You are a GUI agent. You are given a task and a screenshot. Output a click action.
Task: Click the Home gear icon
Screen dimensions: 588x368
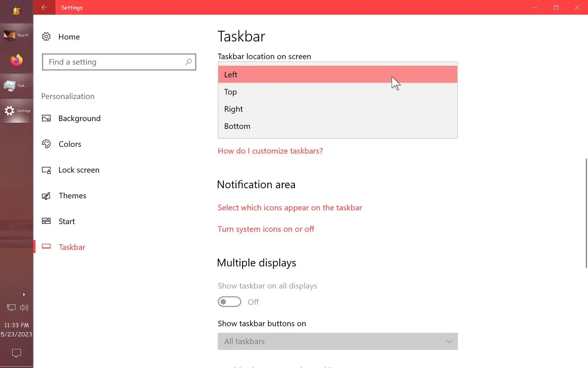46,37
